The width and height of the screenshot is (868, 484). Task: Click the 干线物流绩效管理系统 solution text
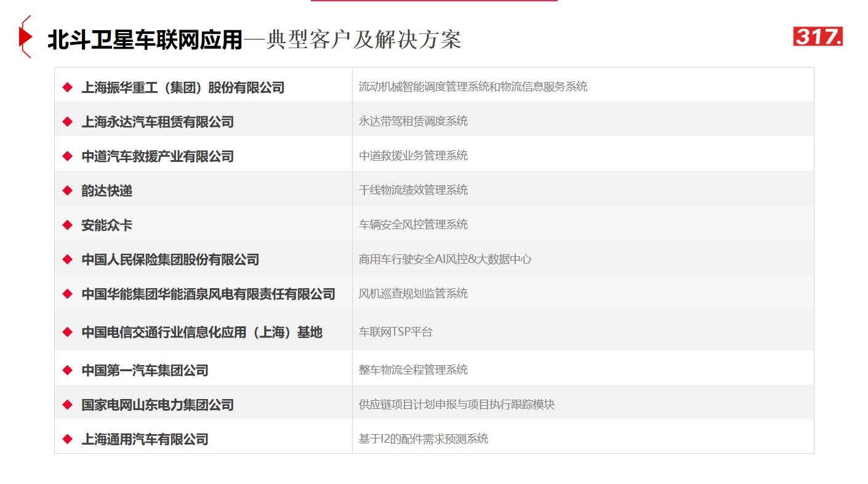(413, 190)
